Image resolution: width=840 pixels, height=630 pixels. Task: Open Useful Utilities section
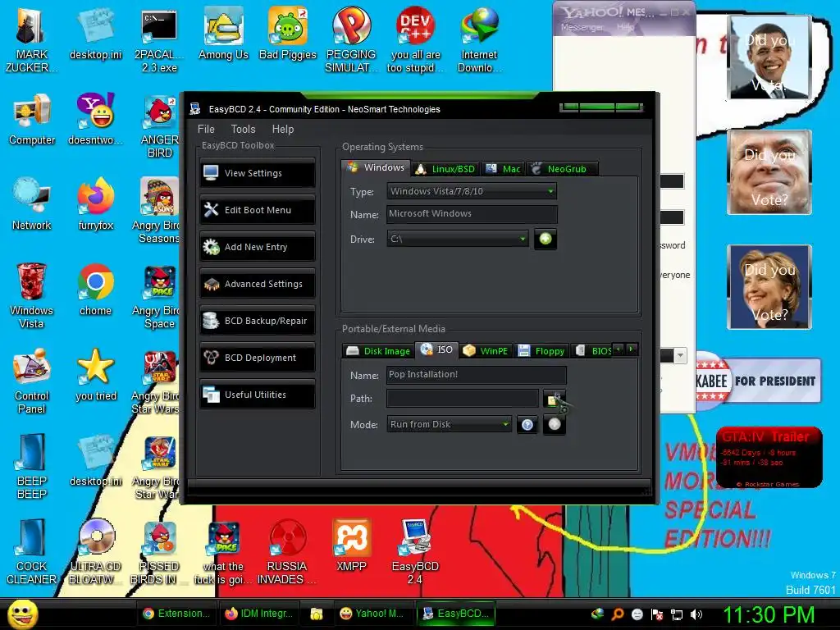click(x=257, y=395)
